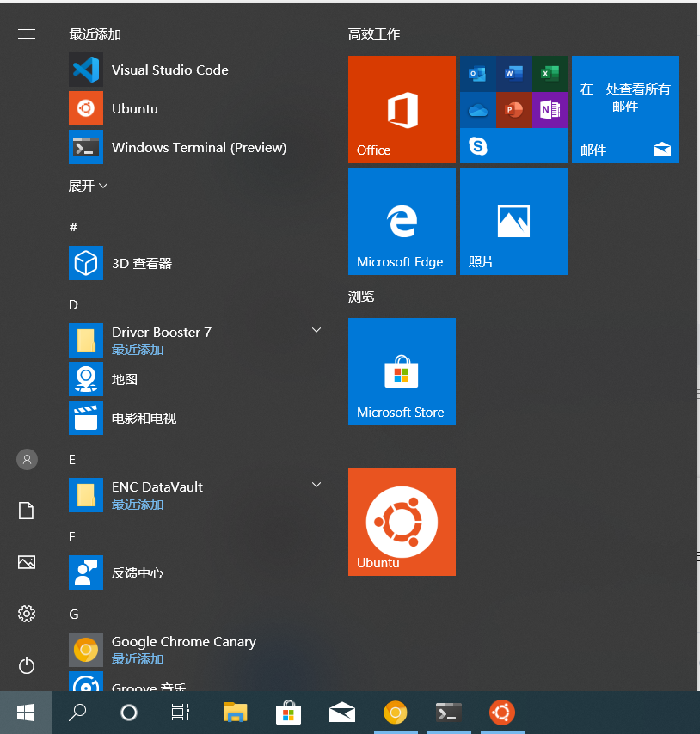Open the 电影和电视 app
700x734 pixels.
196,418
